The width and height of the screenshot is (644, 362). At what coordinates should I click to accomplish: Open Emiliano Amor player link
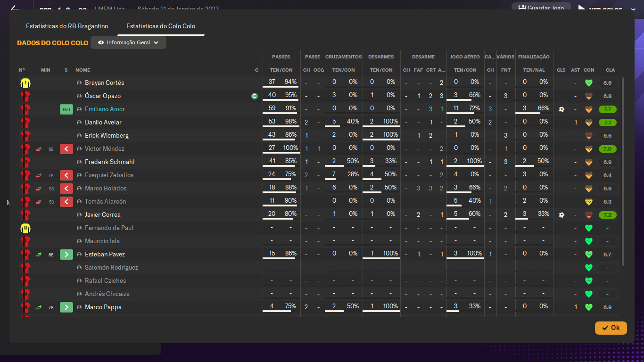coord(105,109)
